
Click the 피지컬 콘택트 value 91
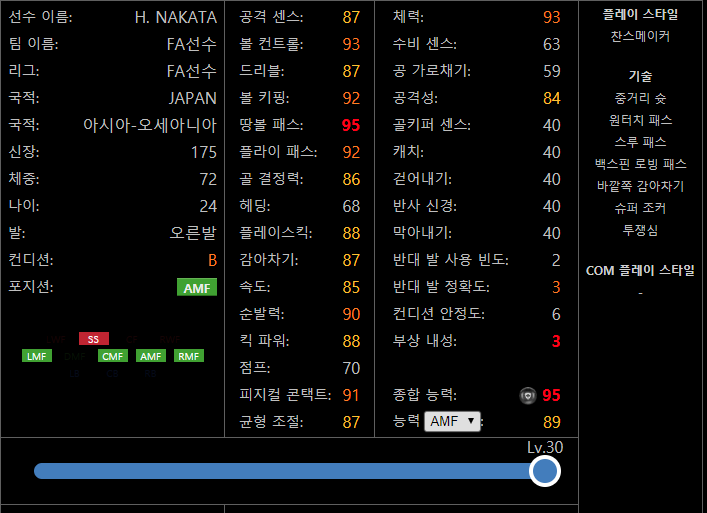click(x=351, y=395)
